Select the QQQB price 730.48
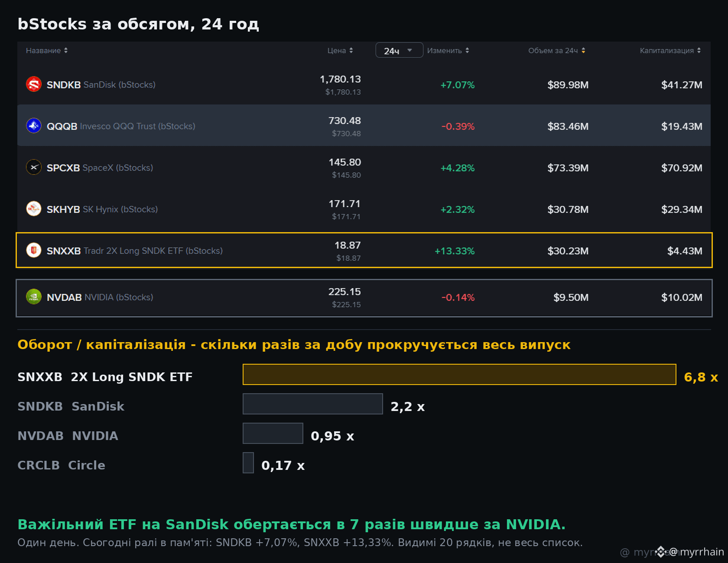This screenshot has width=728, height=563. (344, 121)
